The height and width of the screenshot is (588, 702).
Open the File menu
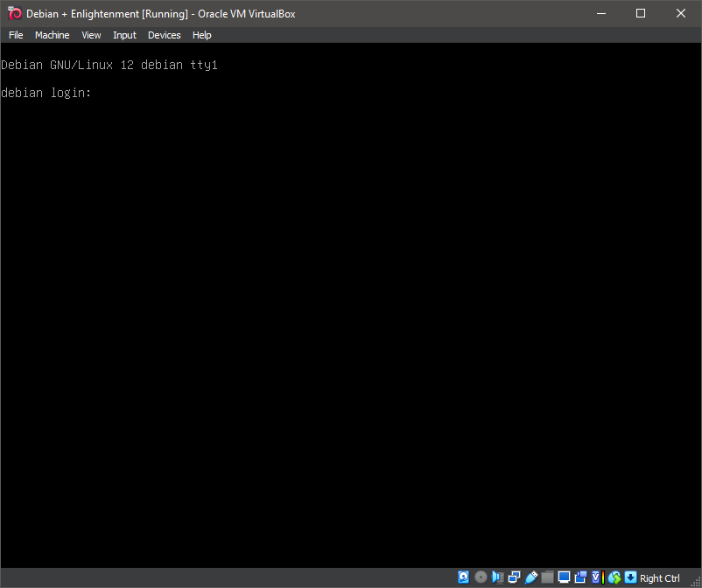[x=16, y=35]
